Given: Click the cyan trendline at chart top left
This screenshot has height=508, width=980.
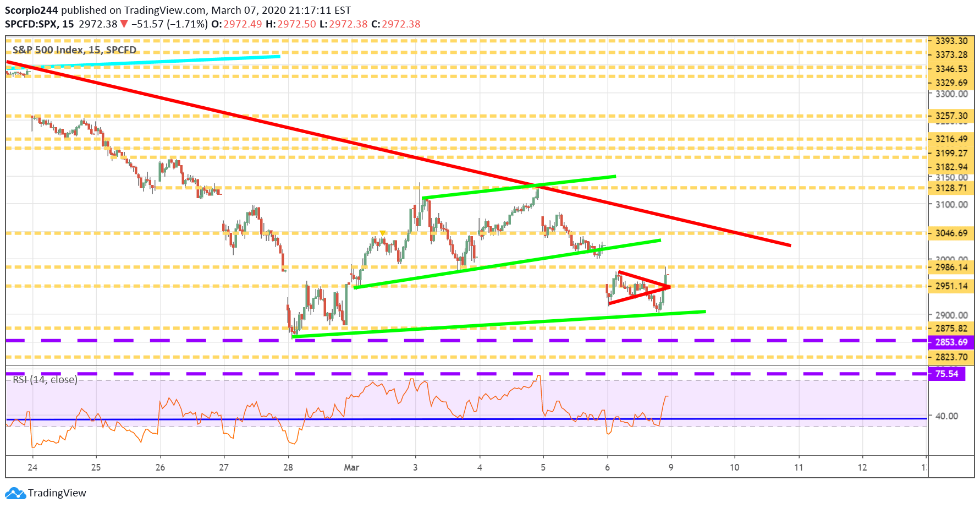Looking at the screenshot, I should click(x=143, y=62).
